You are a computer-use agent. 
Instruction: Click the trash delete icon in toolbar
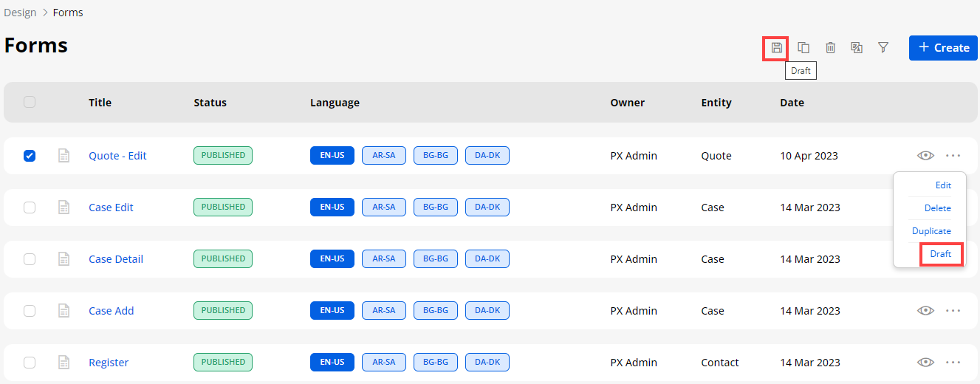(x=830, y=48)
